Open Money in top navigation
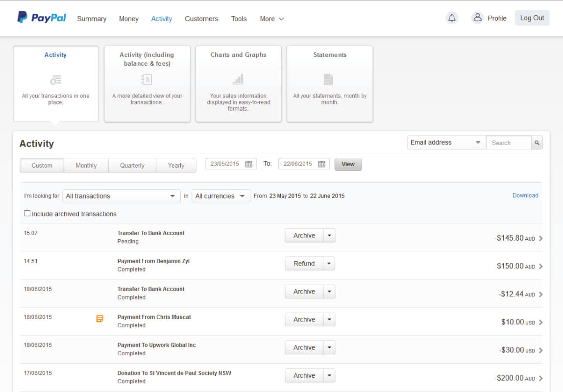This screenshot has width=563, height=392. pyautogui.click(x=128, y=19)
